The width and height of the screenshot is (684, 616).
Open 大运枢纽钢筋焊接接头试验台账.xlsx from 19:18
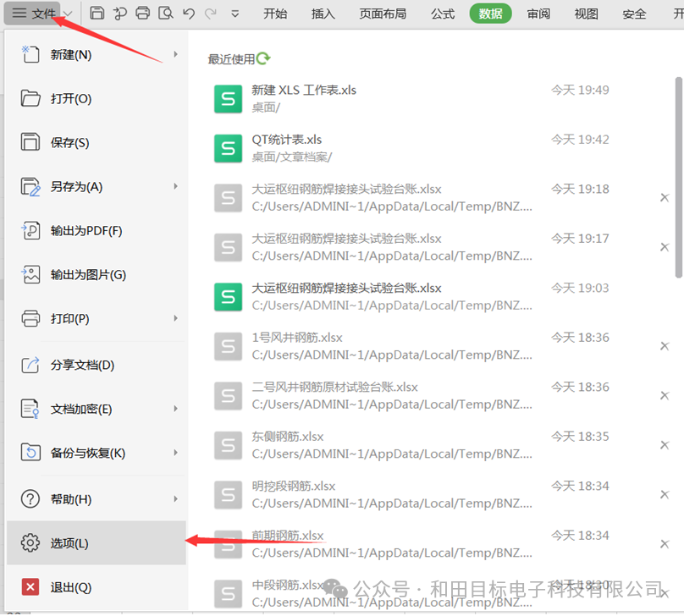(x=440, y=198)
